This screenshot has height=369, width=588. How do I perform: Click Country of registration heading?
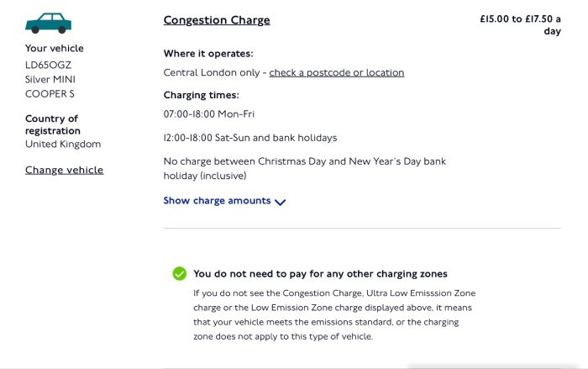coord(52,124)
